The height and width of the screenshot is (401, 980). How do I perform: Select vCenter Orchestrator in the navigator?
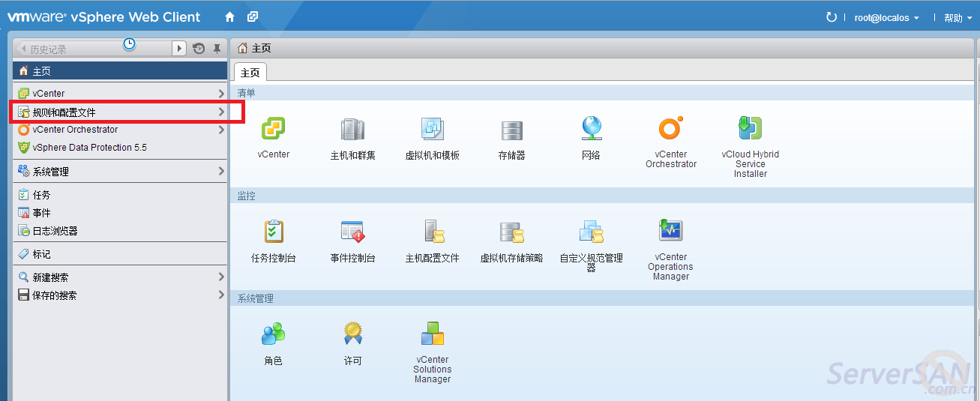click(120, 130)
